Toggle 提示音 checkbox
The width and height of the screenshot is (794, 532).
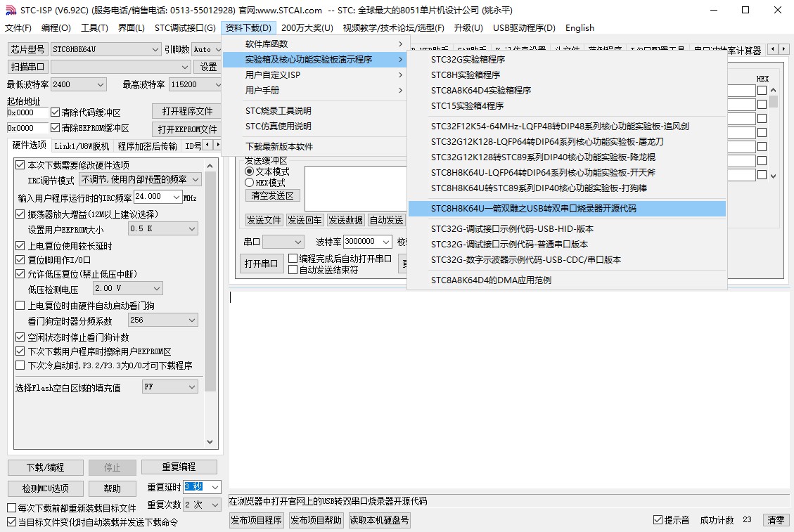pyautogui.click(x=658, y=520)
